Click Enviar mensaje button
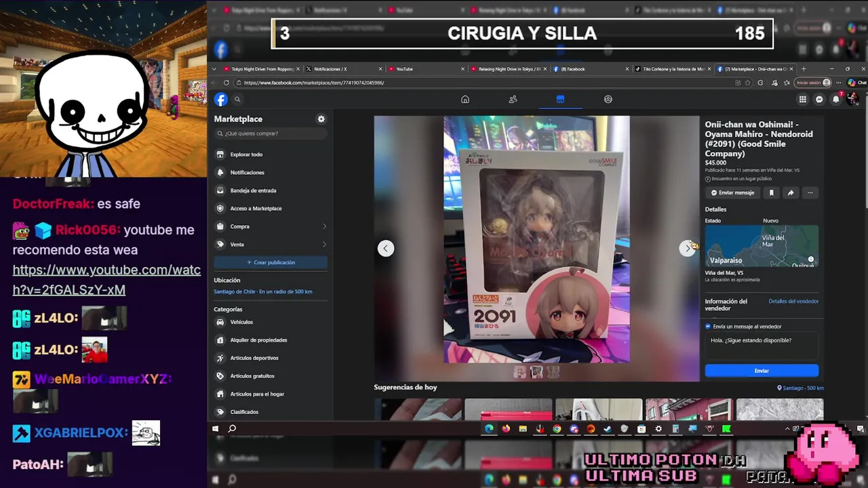This screenshot has height=488, width=868. 732,192
